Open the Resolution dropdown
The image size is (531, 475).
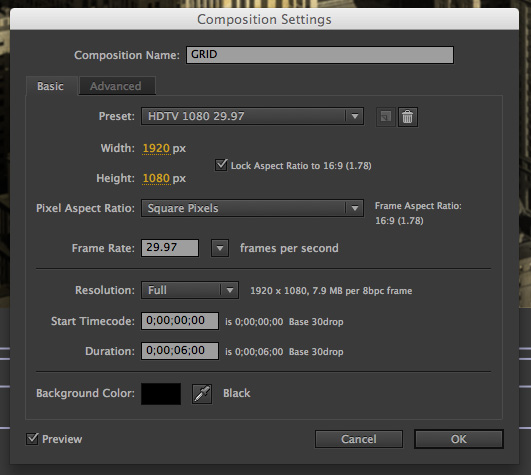tap(190, 290)
